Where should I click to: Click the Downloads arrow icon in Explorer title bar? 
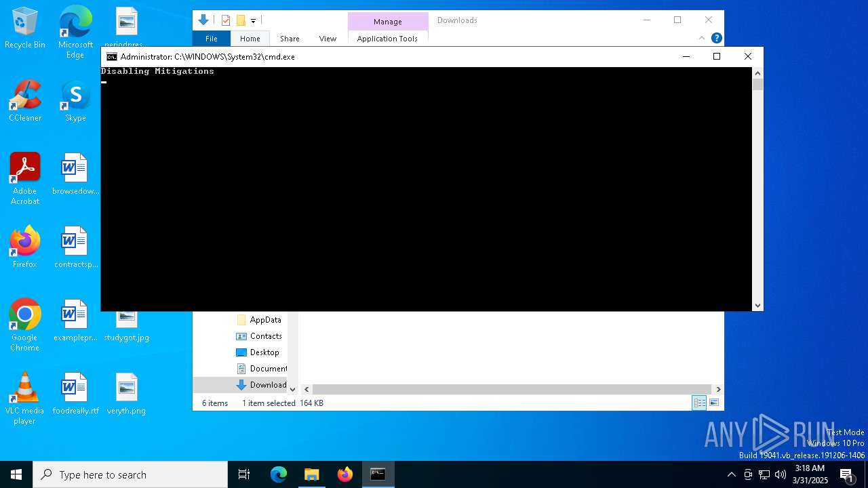(x=203, y=20)
